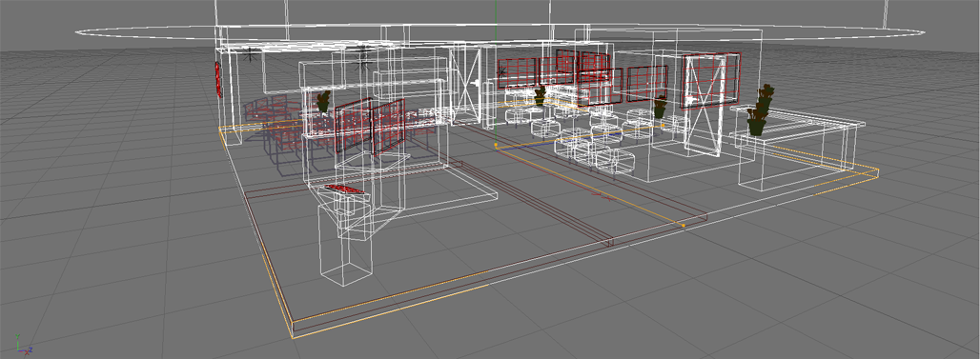
Task: Select the small red panel on the left wall
Action: 218,79
